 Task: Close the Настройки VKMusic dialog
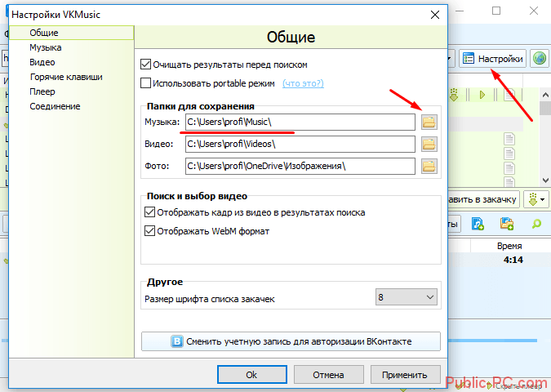pos(435,15)
